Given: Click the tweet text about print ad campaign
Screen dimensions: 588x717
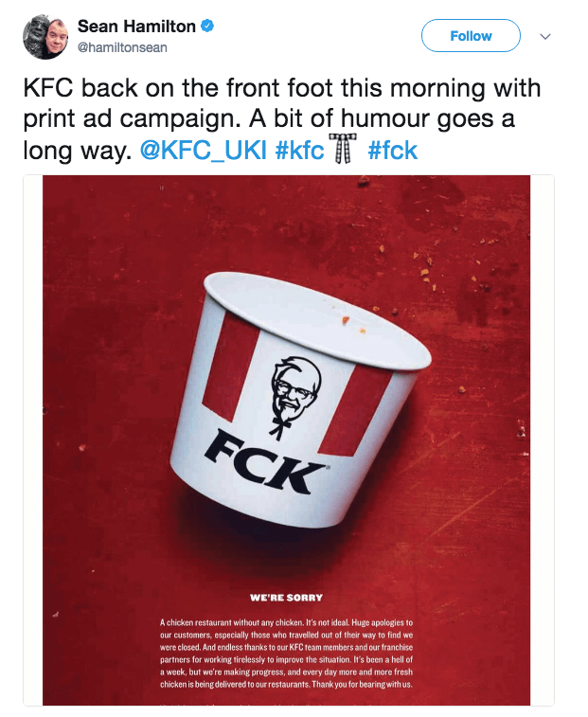Looking at the screenshot, I should click(282, 119).
